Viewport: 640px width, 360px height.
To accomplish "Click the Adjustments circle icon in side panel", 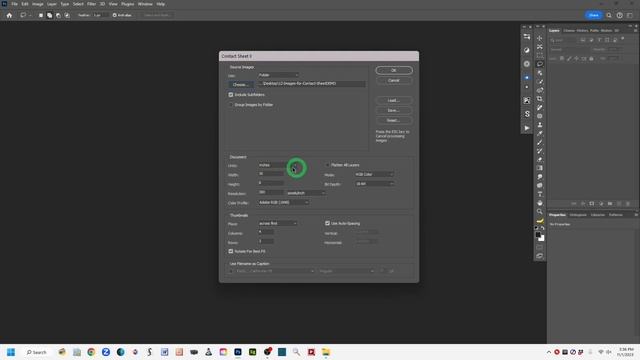I will coord(527,50).
